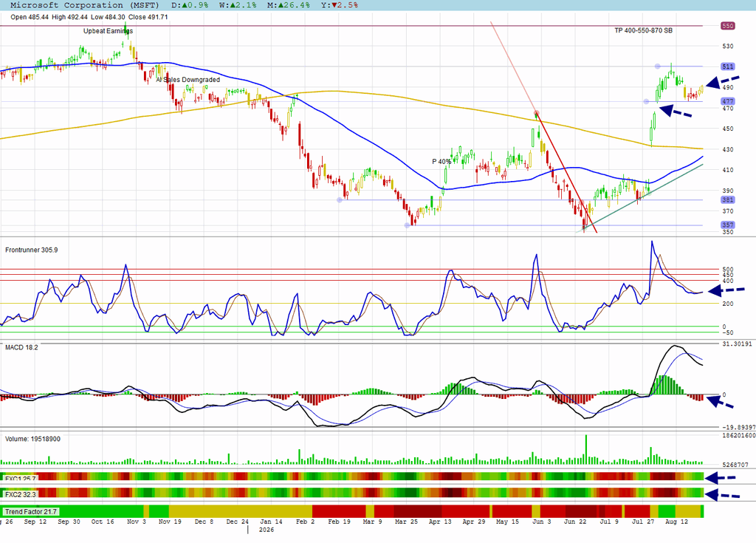Click the volume scale value 5268707
The height and width of the screenshot is (543, 756).
click(735, 465)
